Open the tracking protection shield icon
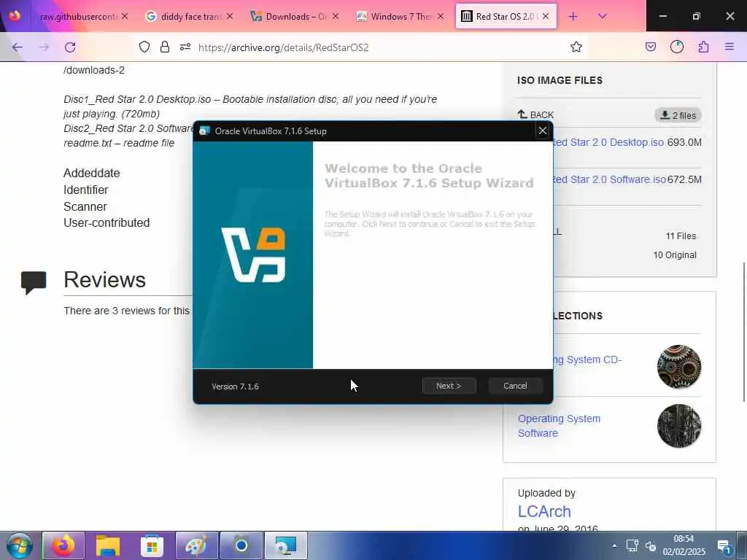The height and width of the screenshot is (560, 747). (x=144, y=47)
